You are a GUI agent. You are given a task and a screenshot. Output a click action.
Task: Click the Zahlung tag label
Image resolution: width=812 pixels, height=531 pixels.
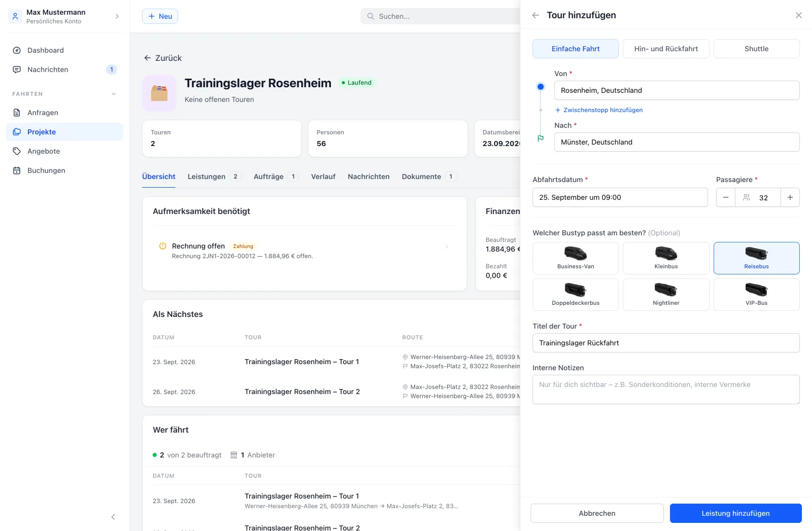pos(243,246)
